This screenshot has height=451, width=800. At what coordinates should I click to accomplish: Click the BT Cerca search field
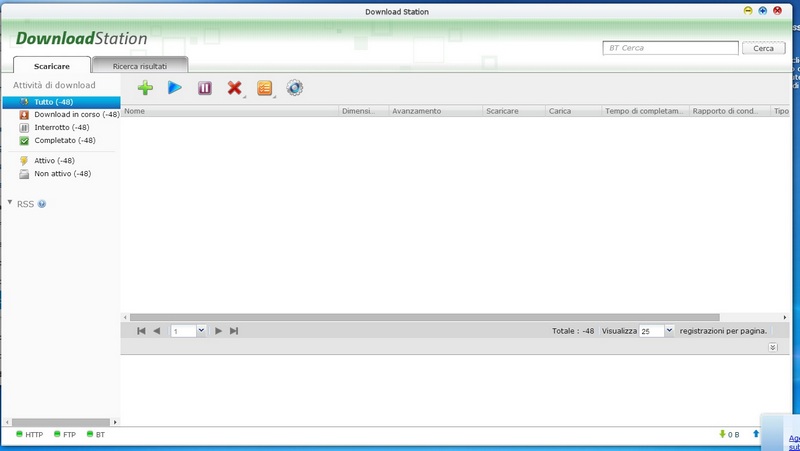[670, 48]
